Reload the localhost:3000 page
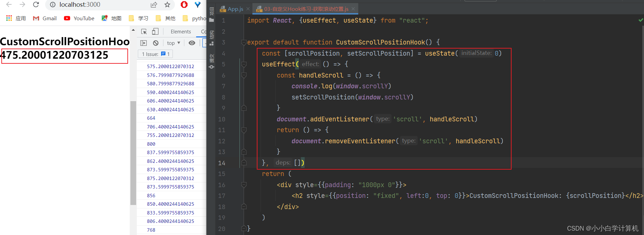The image size is (644, 235). 36,4
